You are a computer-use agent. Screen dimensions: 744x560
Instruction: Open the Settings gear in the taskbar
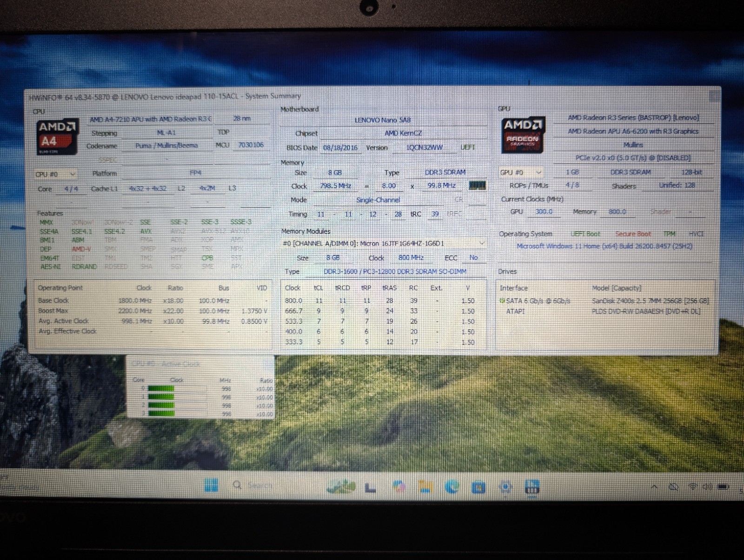click(x=505, y=487)
